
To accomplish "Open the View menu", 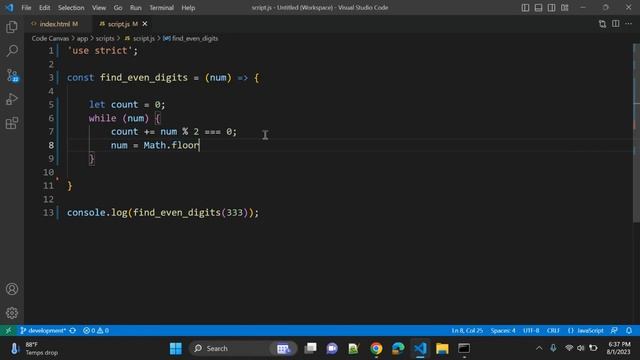I will [99, 7].
